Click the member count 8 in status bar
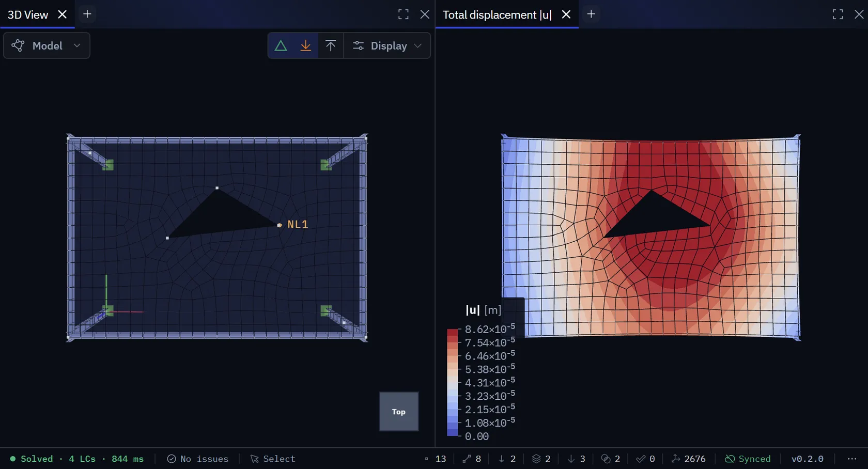Image resolution: width=868 pixels, height=469 pixels. pyautogui.click(x=472, y=459)
